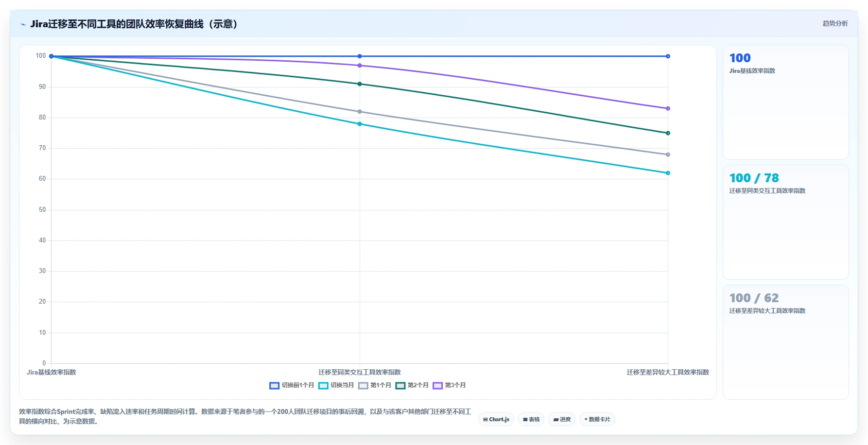Open the 表格 chip

pos(531,419)
